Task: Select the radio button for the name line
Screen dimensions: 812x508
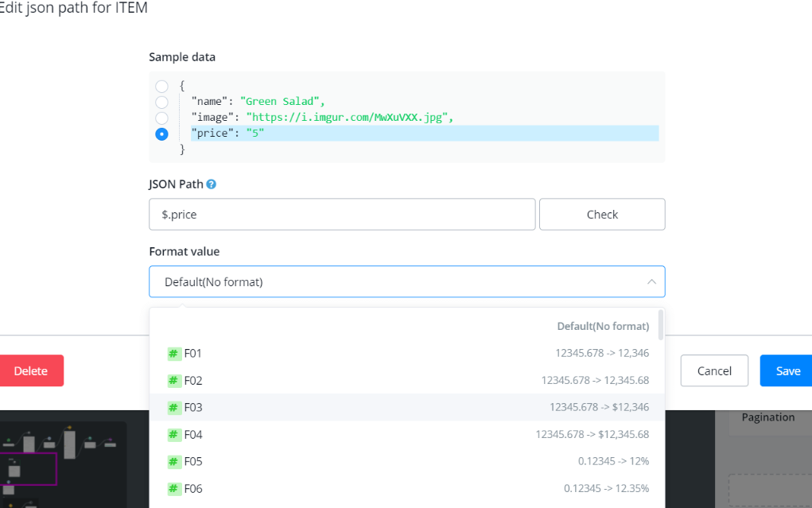Action: 161,102
